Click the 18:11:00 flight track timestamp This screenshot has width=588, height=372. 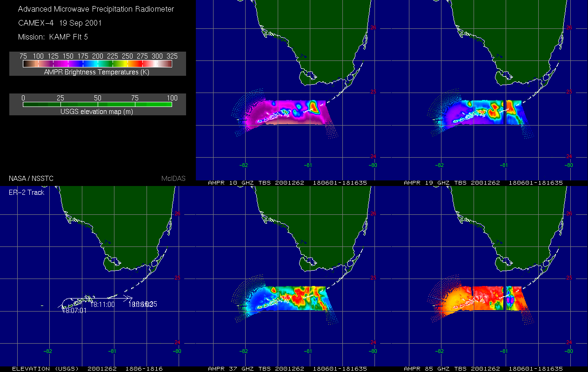102,304
